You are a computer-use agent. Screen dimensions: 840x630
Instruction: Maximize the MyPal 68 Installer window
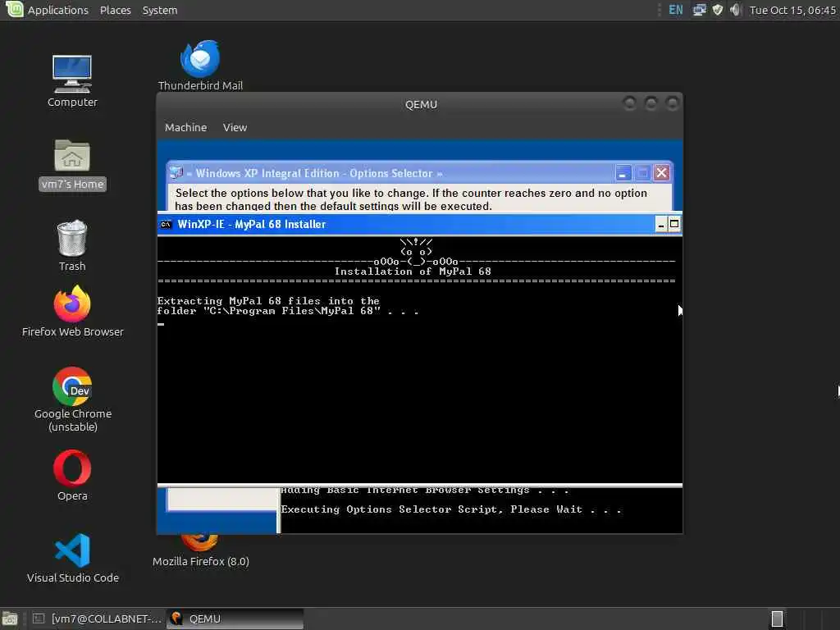coord(674,225)
